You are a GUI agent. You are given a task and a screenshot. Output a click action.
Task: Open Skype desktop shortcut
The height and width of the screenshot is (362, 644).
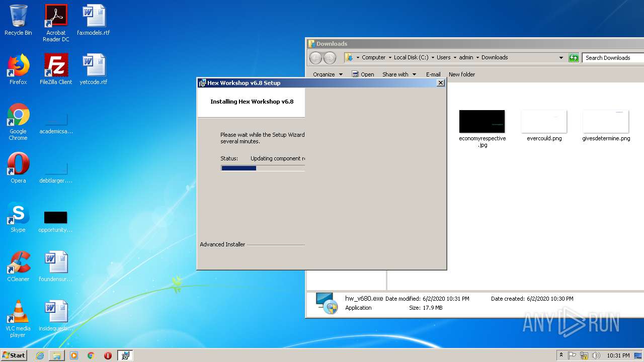(18, 217)
